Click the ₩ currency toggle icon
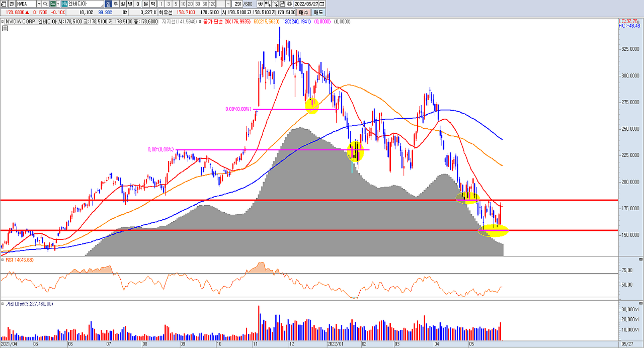 [x=261, y=4]
